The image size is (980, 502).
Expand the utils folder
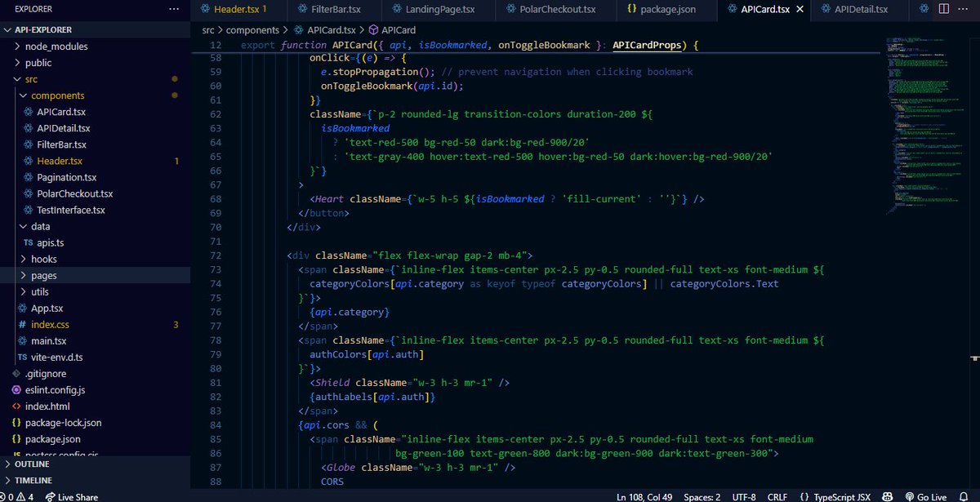39,291
